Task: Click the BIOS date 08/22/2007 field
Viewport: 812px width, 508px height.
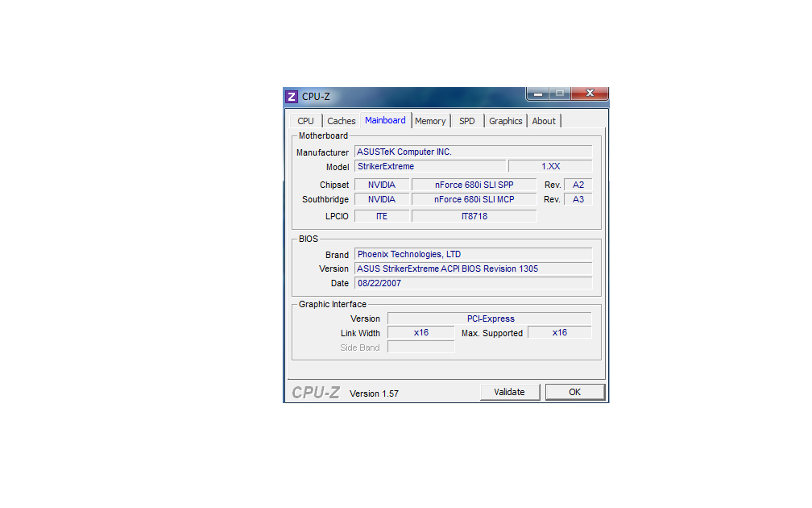Action: [474, 284]
